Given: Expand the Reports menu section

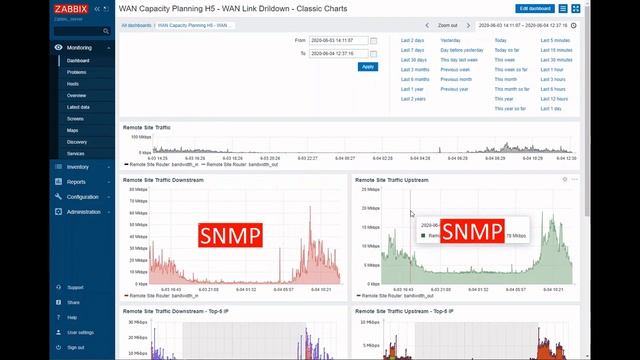Looking at the screenshot, I should tap(109, 182).
